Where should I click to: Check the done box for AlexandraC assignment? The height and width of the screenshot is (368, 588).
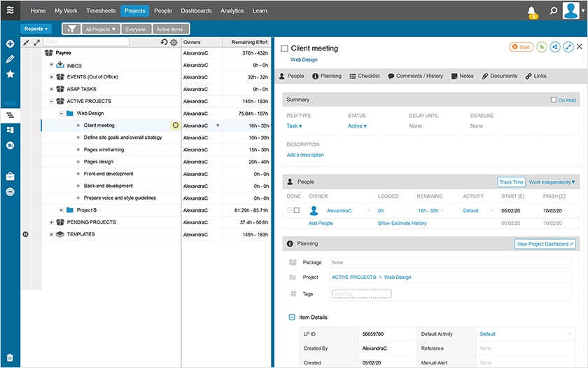click(x=297, y=211)
